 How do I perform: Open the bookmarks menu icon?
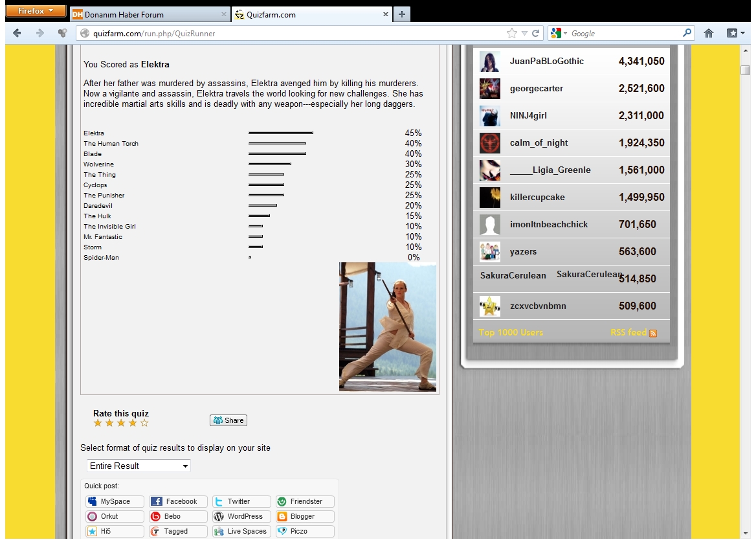pos(735,33)
